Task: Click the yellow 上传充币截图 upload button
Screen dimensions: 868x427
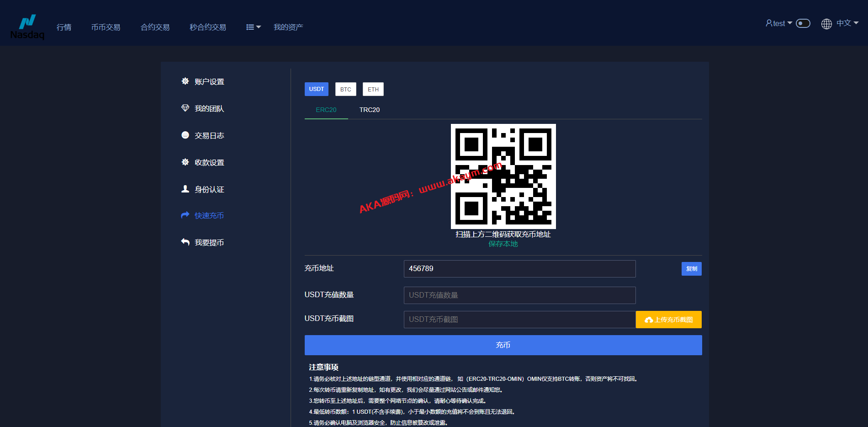Action: coord(668,320)
